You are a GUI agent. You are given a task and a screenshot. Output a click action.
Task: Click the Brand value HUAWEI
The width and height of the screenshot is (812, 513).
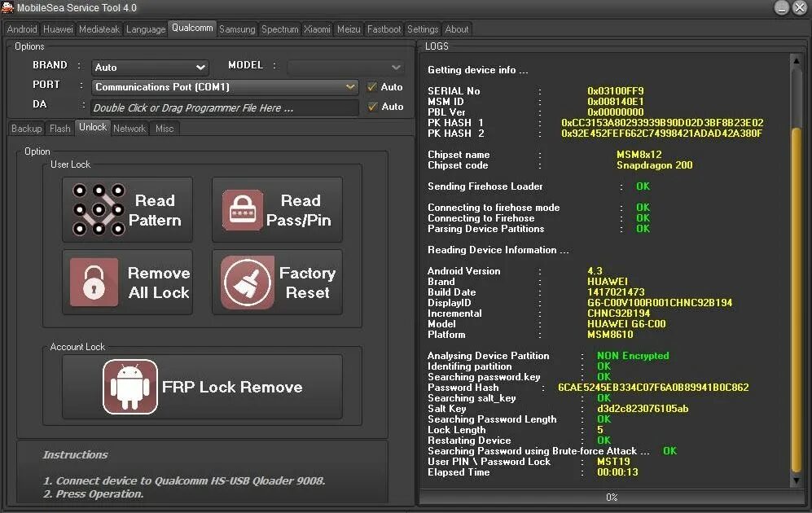[607, 282]
